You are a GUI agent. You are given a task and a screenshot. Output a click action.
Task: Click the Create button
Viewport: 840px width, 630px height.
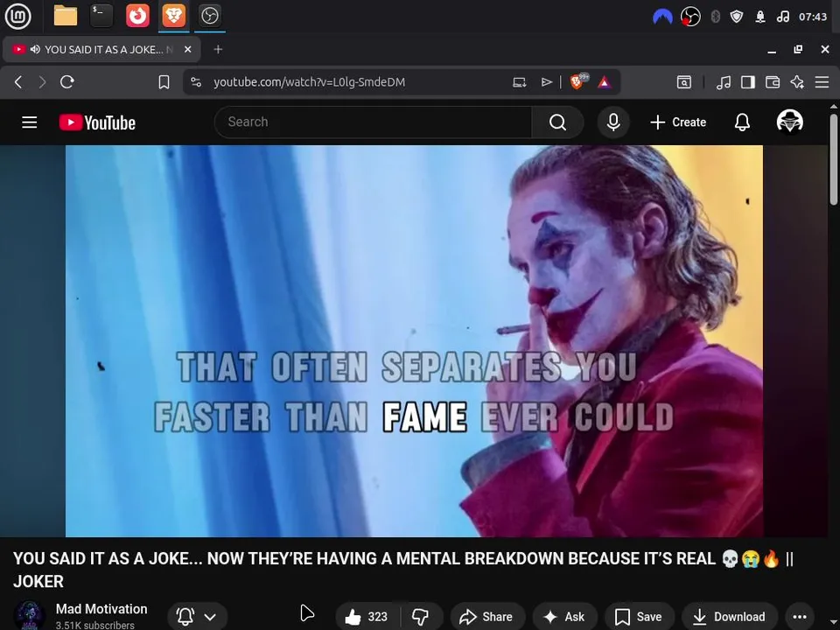677,122
